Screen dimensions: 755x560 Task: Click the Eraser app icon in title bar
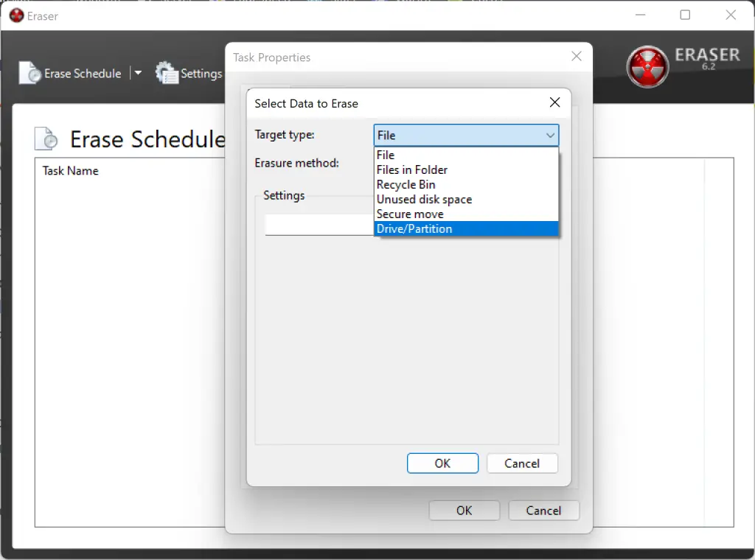[x=15, y=15]
